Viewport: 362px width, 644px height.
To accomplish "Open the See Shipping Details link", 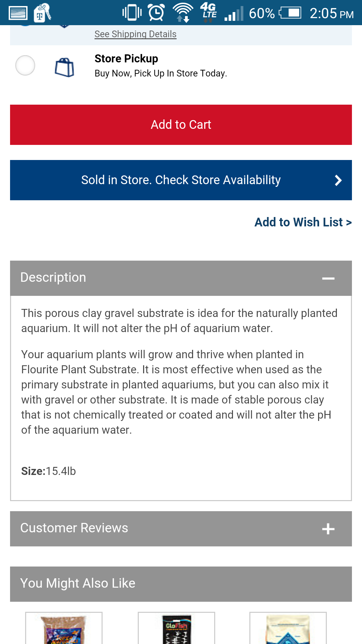I will pyautogui.click(x=135, y=34).
